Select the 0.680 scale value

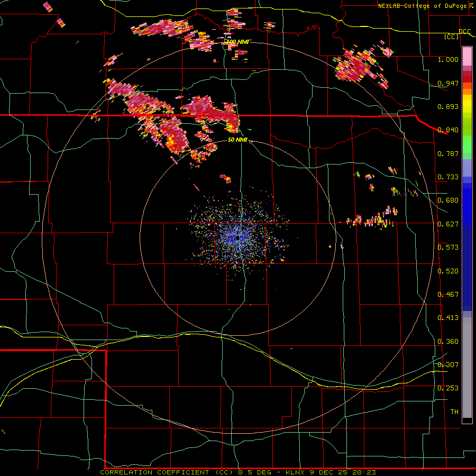(448, 200)
